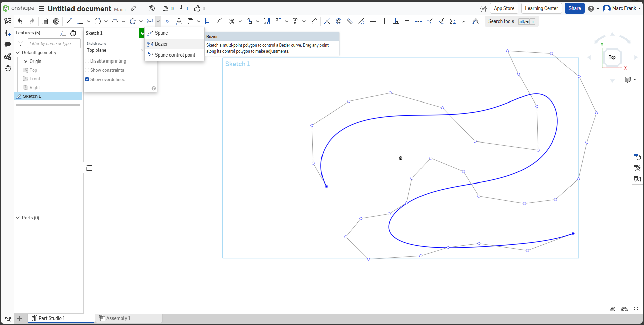Select the Line sketch tool
Screen dimensions: 644x325
(x=69, y=21)
